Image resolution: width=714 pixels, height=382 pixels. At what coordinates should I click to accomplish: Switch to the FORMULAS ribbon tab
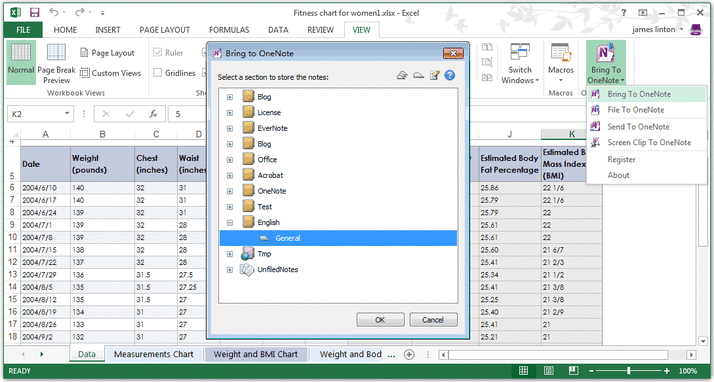point(229,30)
